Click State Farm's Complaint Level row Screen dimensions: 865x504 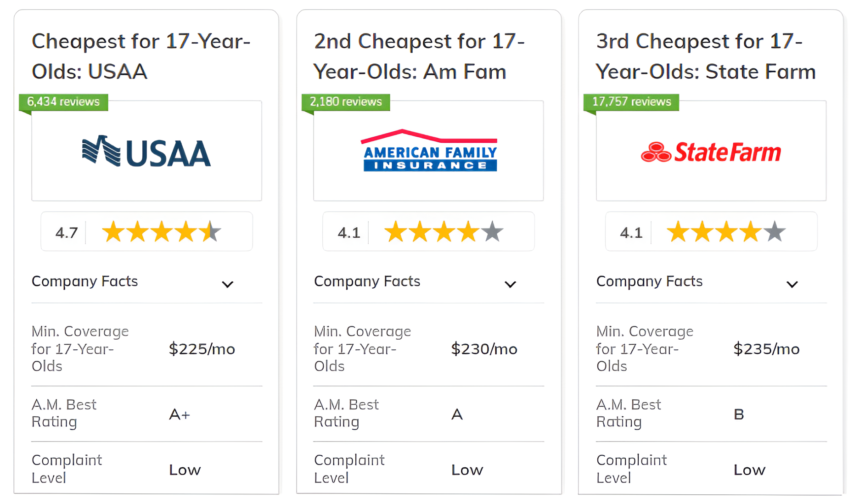tap(710, 469)
